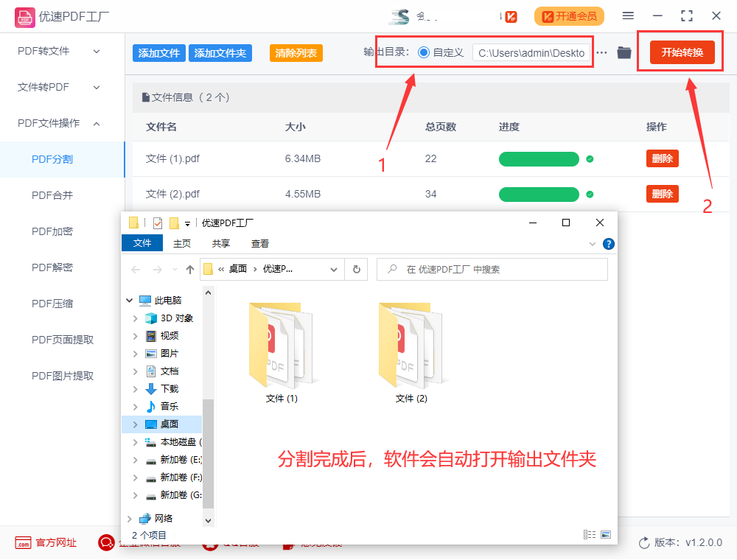Viewport: 737px width, 560px height.
Task: Collapse the 此电脑 tree node
Action: [x=129, y=300]
